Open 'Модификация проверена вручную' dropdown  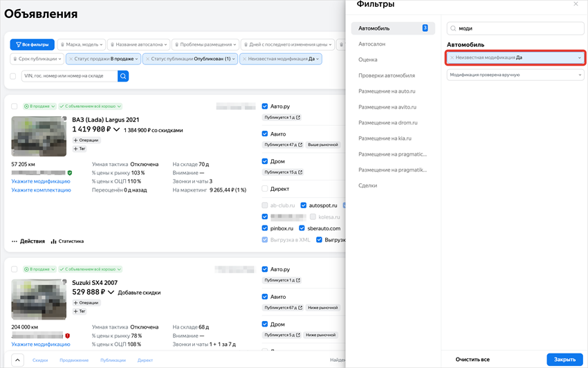[x=515, y=75]
